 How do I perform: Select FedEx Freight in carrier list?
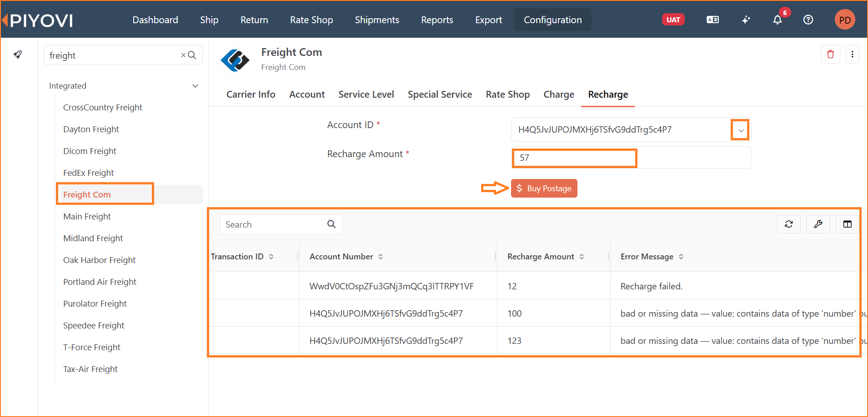[x=89, y=173]
